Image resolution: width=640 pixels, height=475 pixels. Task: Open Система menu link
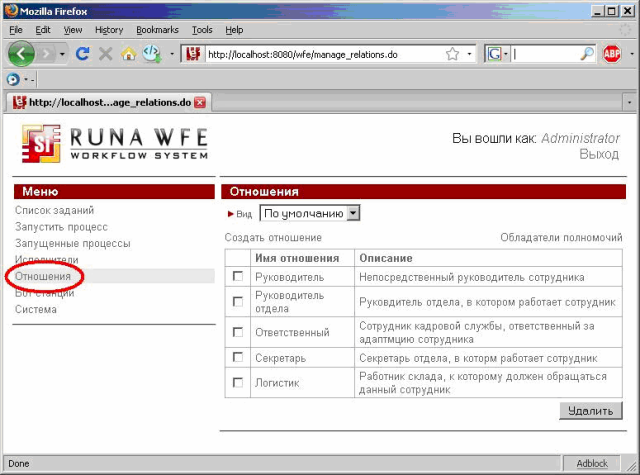(x=36, y=309)
